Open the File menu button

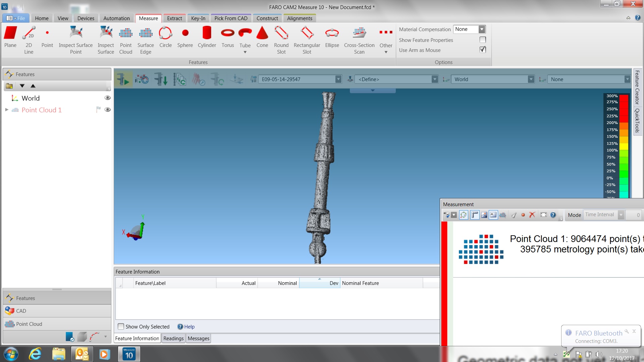(16, 18)
